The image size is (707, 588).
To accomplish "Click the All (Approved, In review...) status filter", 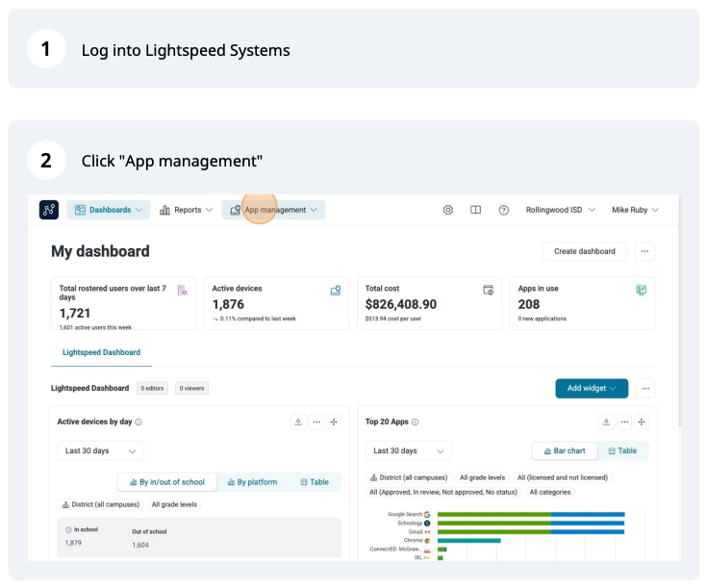I will 443,493.
